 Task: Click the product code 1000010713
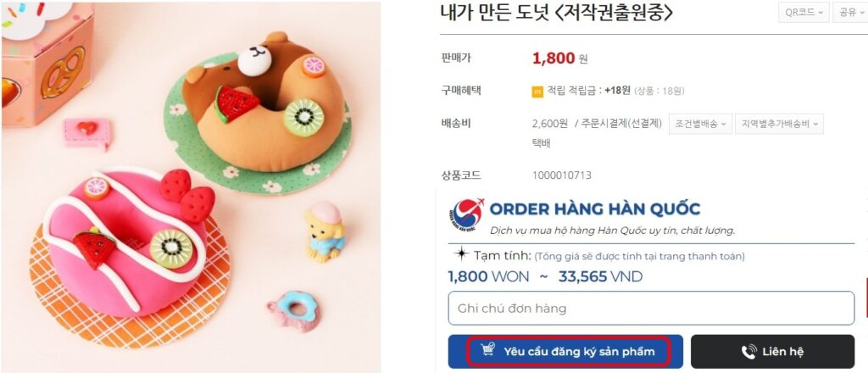(x=562, y=175)
